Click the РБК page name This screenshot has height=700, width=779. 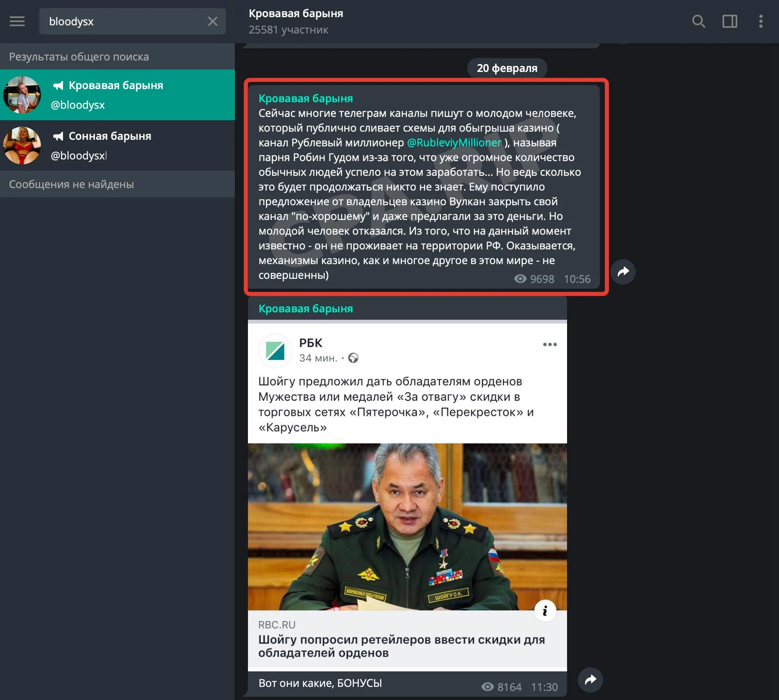click(x=311, y=343)
